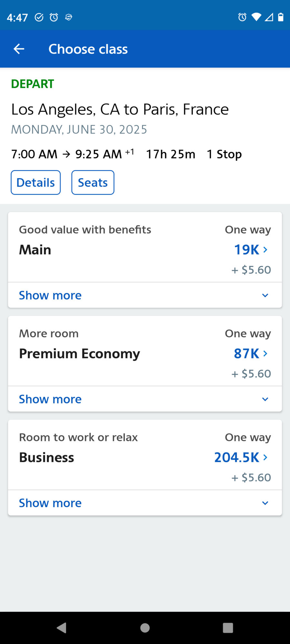The image size is (290, 644).
Task: Tap the alarm icon in status bar
Action: tap(54, 17)
